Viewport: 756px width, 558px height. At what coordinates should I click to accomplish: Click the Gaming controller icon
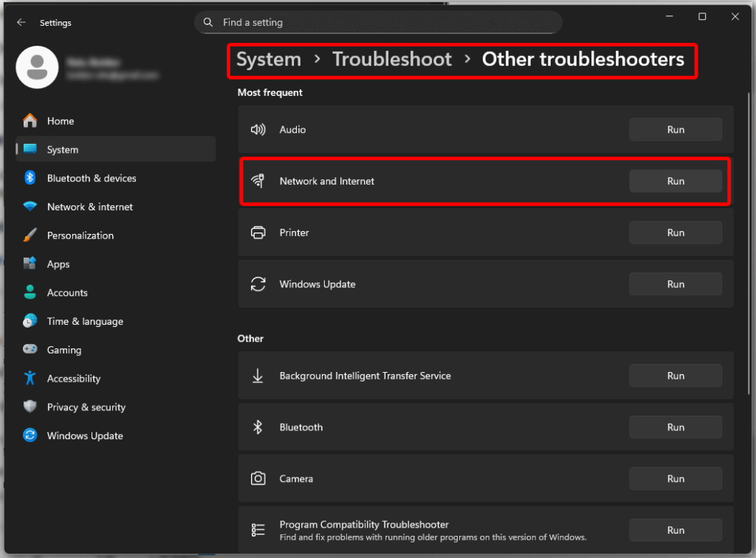[x=30, y=349]
